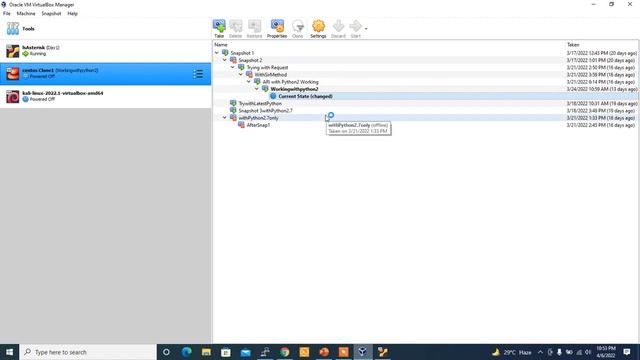Open the Windows Start menu
The width and height of the screenshot is (640, 360).
(9, 352)
